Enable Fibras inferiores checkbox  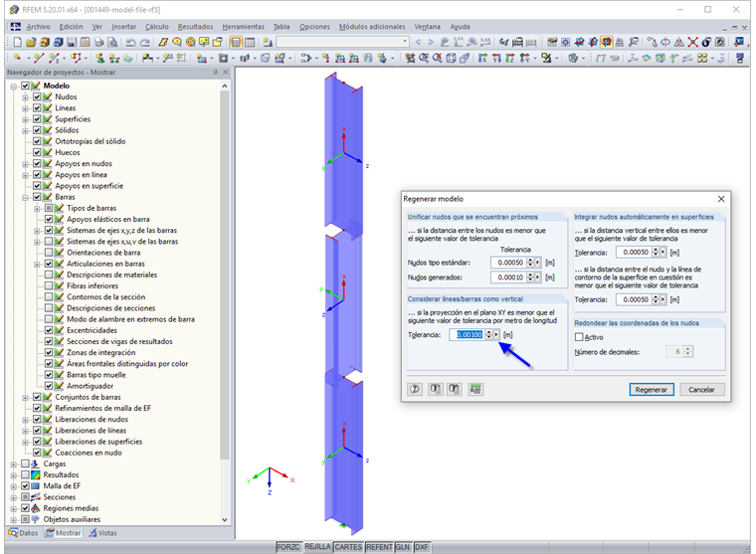coord(49,285)
